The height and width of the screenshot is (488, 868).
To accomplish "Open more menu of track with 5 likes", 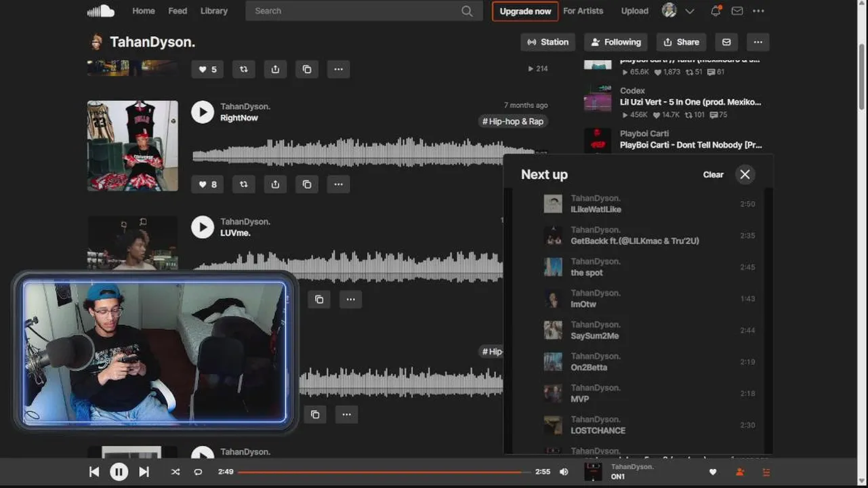I will [x=338, y=69].
